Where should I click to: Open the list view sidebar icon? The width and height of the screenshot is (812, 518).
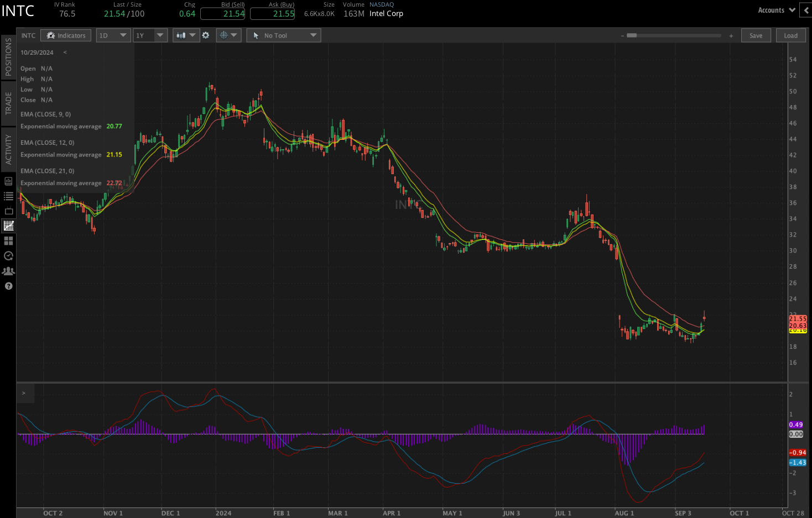coord(8,196)
